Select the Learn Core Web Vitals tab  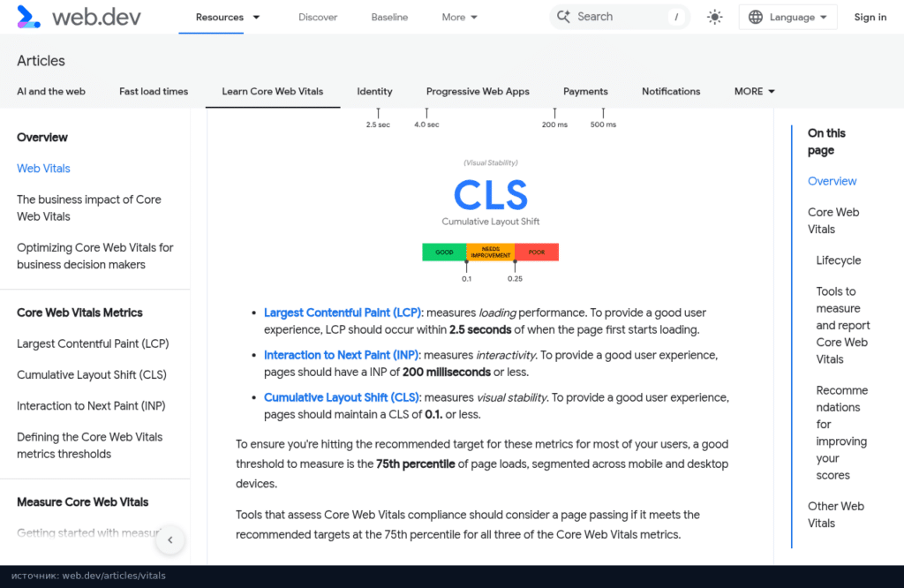pos(273,91)
